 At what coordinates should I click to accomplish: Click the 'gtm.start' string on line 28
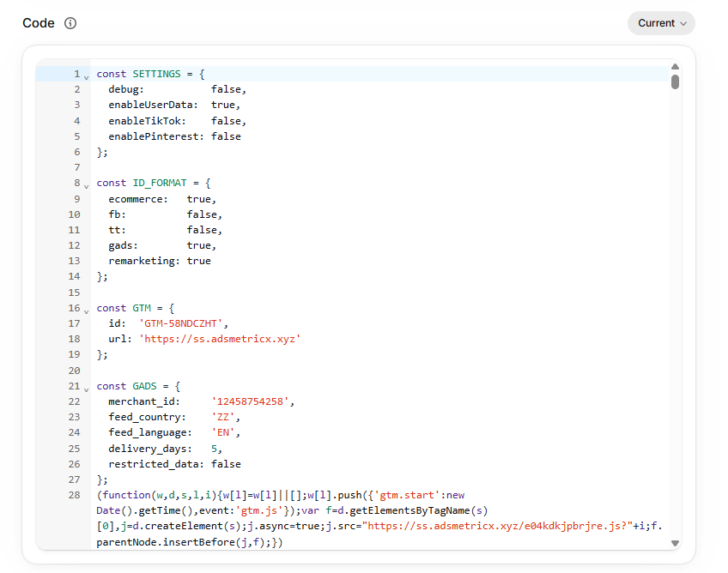pyautogui.click(x=406, y=495)
